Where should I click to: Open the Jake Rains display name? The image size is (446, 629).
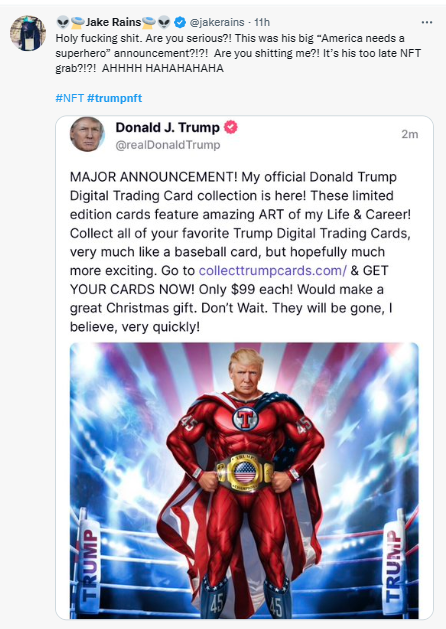[x=113, y=22]
